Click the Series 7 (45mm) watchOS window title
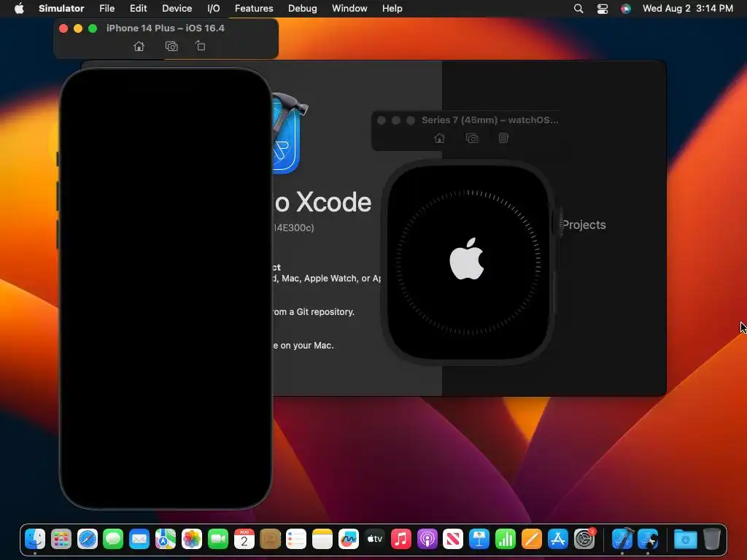This screenshot has height=560, width=747. coord(489,120)
